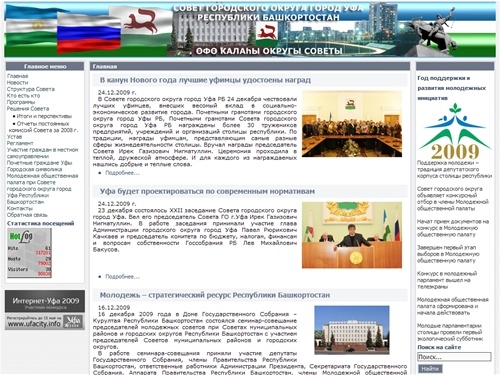Click photo of the white government building

352,330
